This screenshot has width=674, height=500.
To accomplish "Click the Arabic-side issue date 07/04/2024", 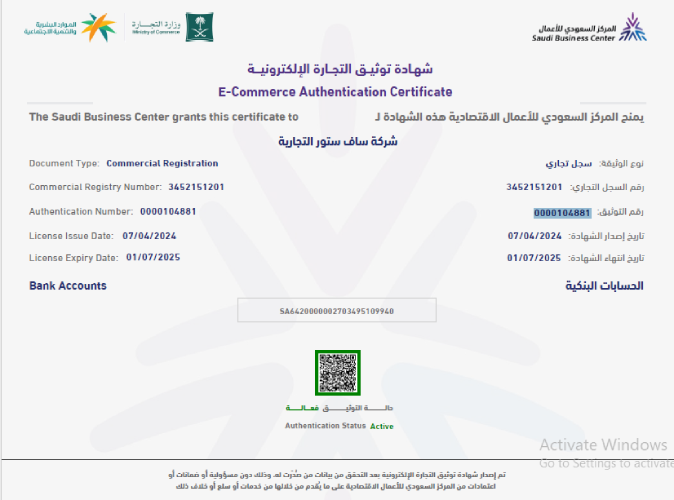I will (x=535, y=236).
